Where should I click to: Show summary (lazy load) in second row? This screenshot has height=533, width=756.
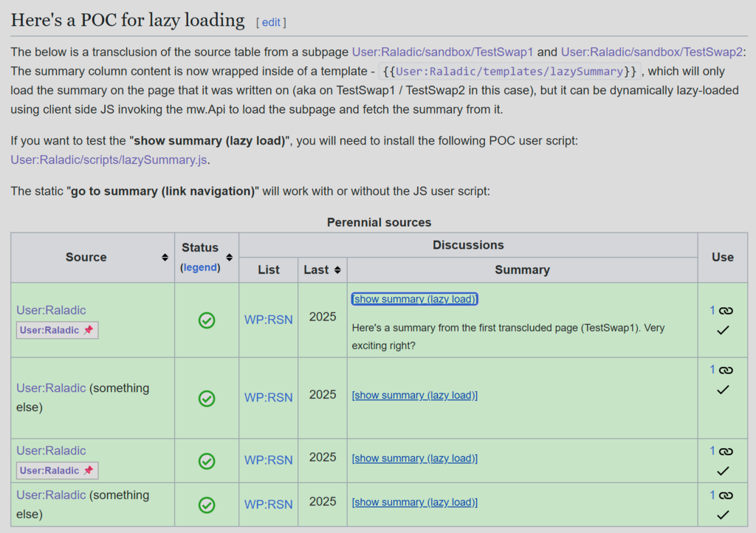415,395
